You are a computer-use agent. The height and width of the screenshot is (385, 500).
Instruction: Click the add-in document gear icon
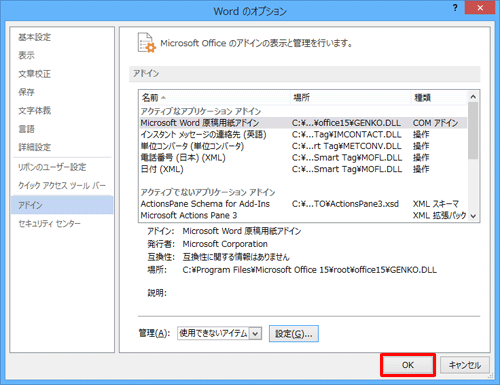147,43
